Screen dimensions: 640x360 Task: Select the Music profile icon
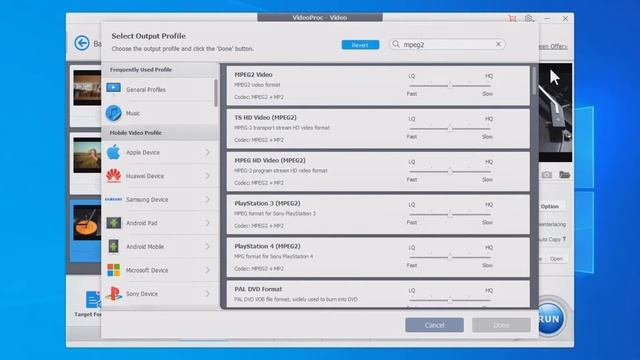[113, 113]
